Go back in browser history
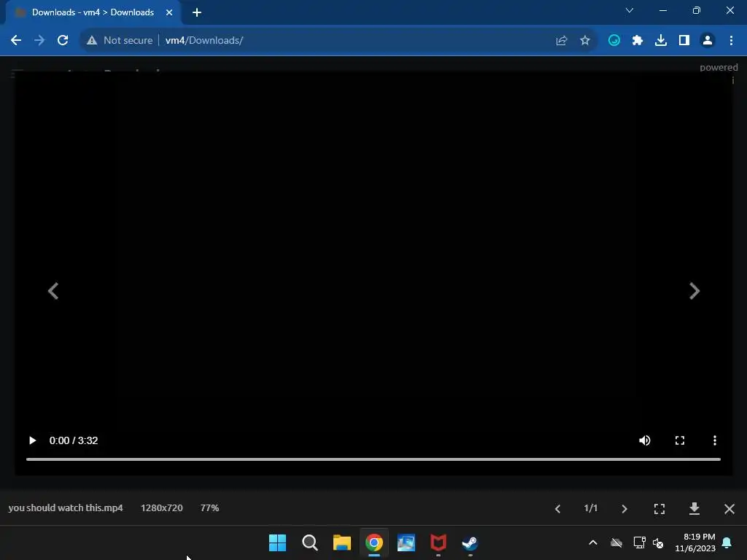This screenshot has width=747, height=560. 16,41
